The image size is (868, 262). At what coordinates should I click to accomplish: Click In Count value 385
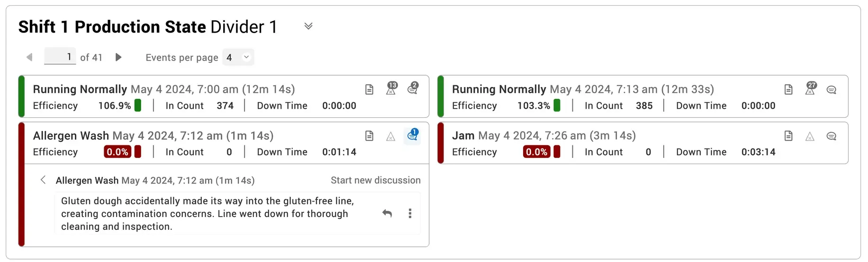click(644, 105)
